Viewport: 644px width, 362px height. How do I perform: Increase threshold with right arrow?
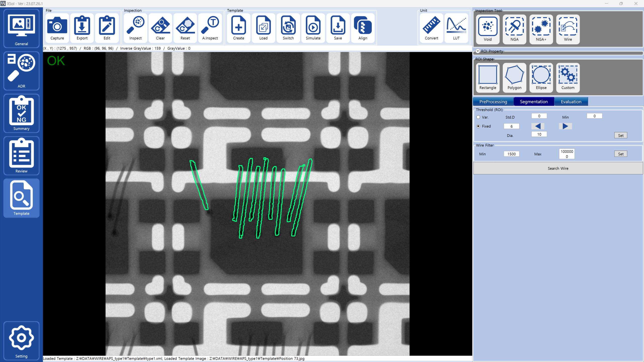point(565,126)
